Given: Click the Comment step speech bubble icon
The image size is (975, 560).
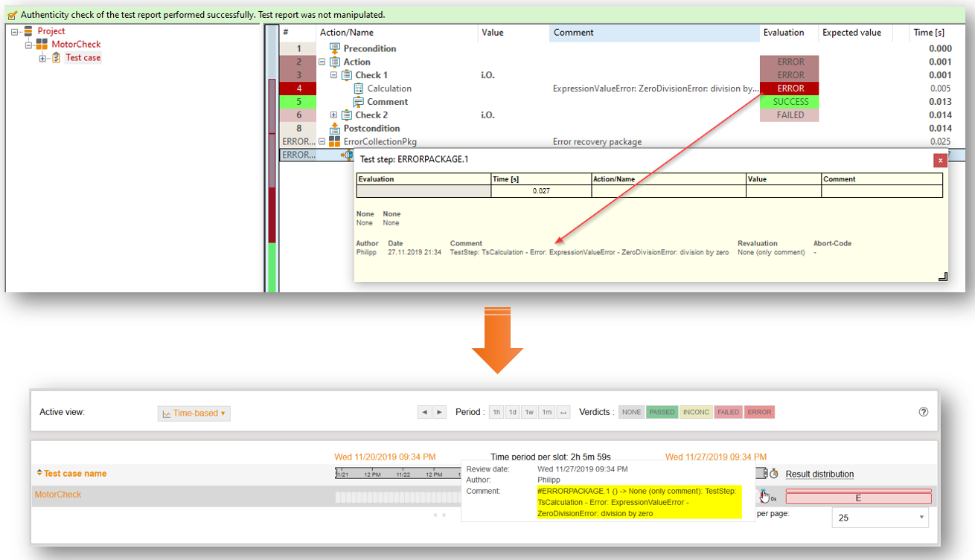Looking at the screenshot, I should click(x=358, y=102).
